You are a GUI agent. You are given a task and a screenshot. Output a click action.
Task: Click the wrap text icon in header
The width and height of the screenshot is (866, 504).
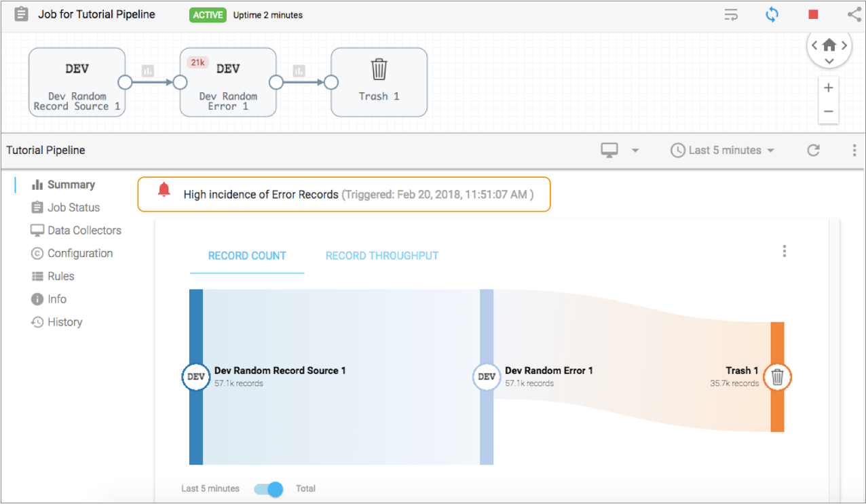point(731,15)
